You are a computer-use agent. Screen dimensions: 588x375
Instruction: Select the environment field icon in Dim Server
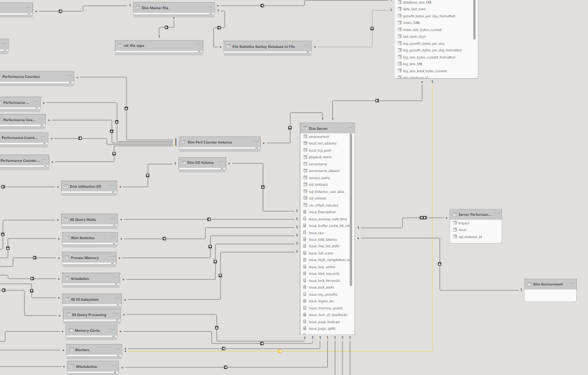click(x=305, y=136)
